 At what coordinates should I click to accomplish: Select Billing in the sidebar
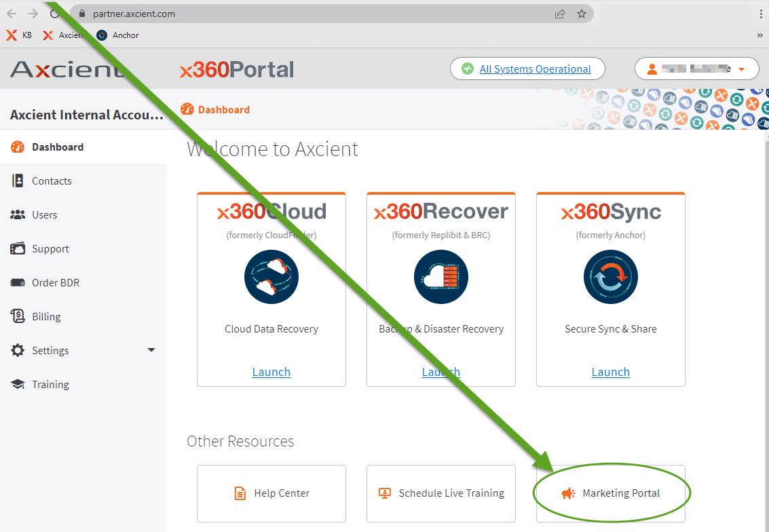[x=83, y=316]
